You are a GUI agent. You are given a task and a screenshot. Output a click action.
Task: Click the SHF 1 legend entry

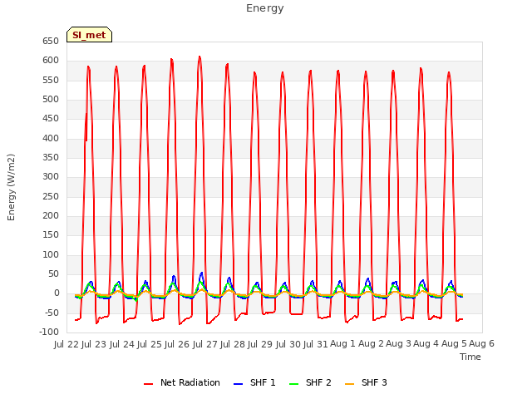click(x=254, y=382)
